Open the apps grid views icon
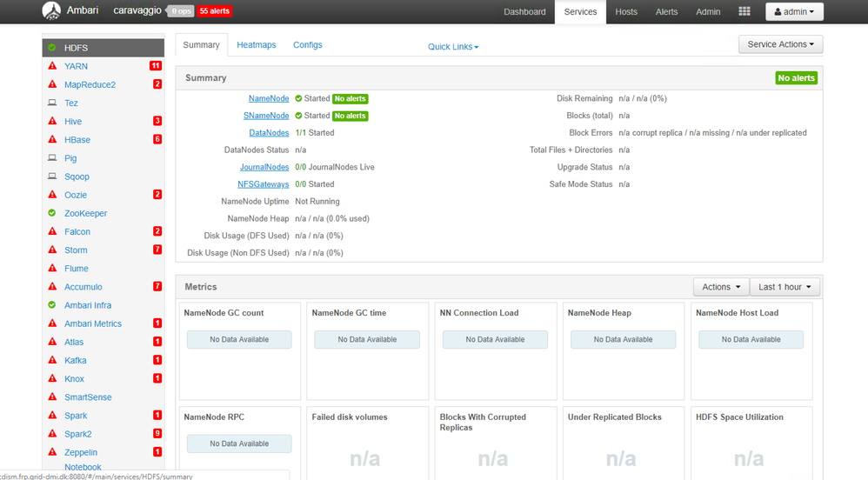Viewport: 868px width, 480px height. pyautogui.click(x=744, y=11)
